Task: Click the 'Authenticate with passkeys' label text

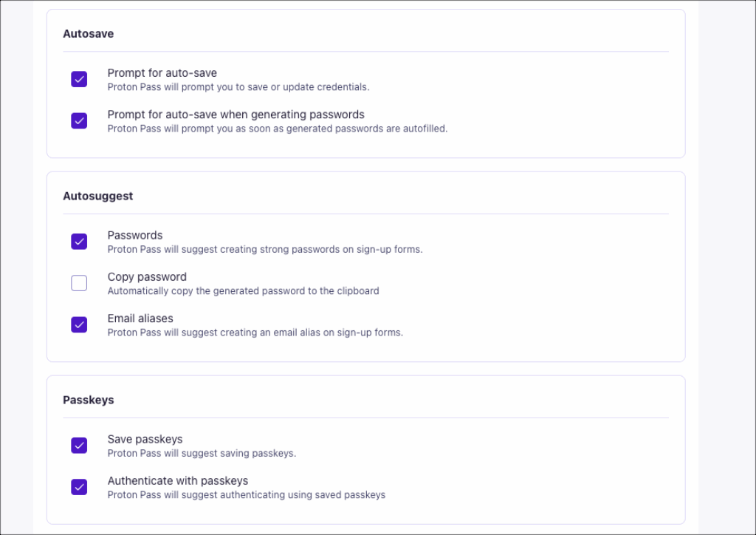Action: (177, 480)
